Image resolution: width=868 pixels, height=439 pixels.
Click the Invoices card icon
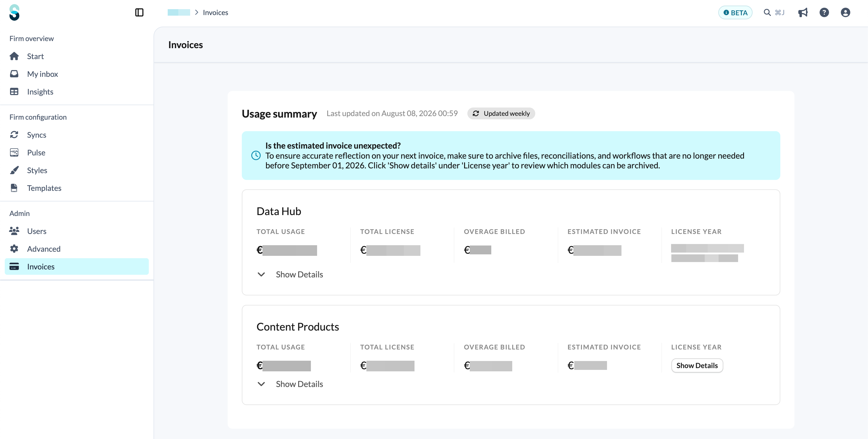(x=14, y=266)
